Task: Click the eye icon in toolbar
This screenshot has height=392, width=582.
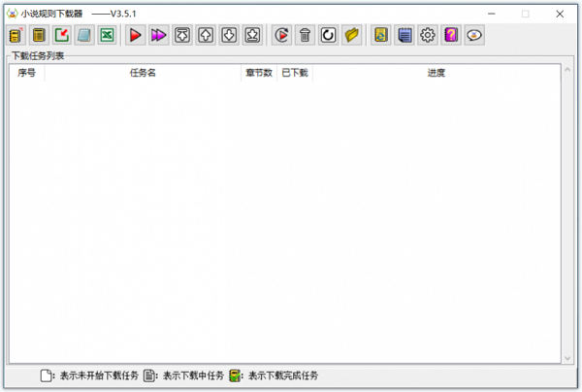Action: [x=474, y=36]
